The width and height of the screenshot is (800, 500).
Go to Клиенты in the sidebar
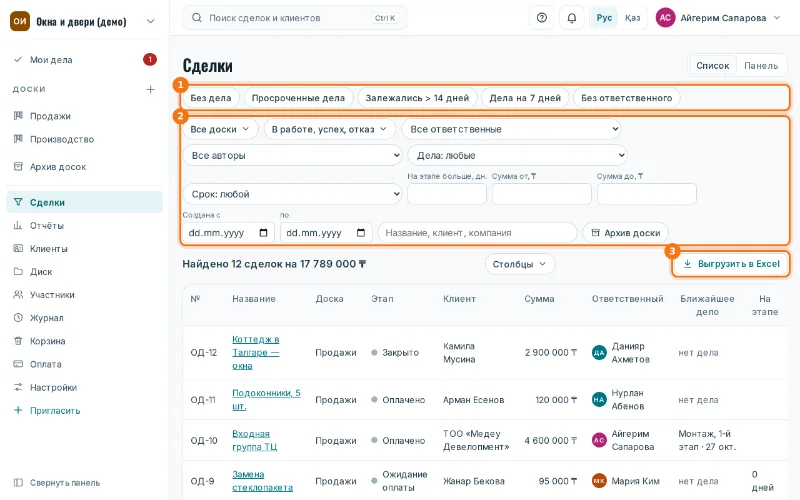84,248
